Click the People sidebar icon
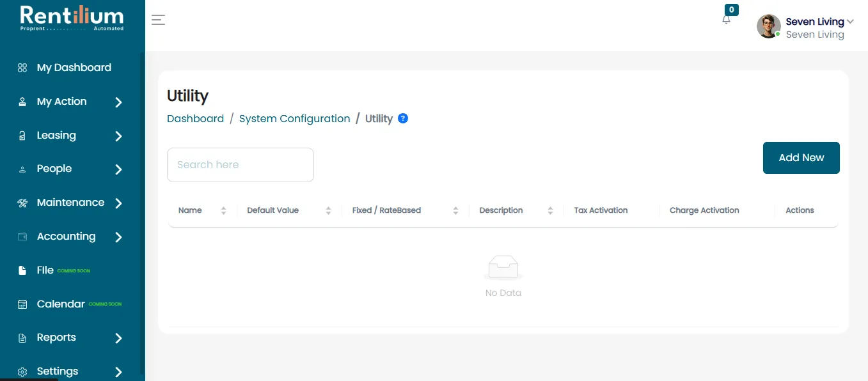Screen dimensions: 868x381 (22, 169)
